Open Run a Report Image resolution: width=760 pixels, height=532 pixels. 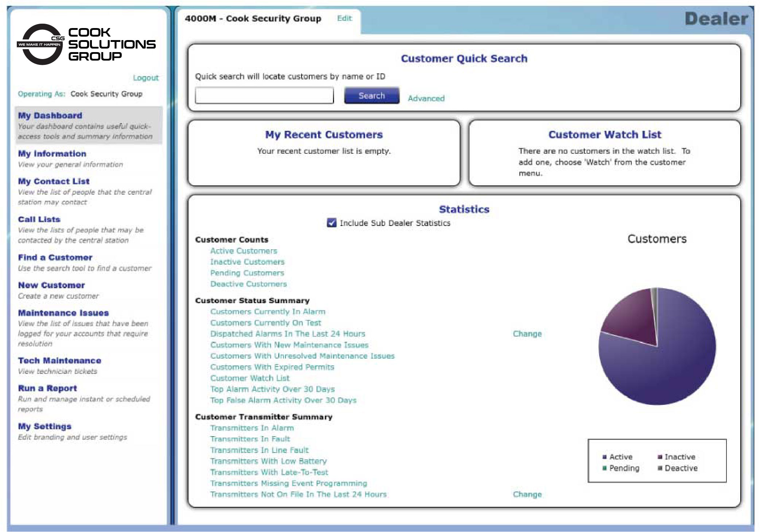pyautogui.click(x=47, y=388)
